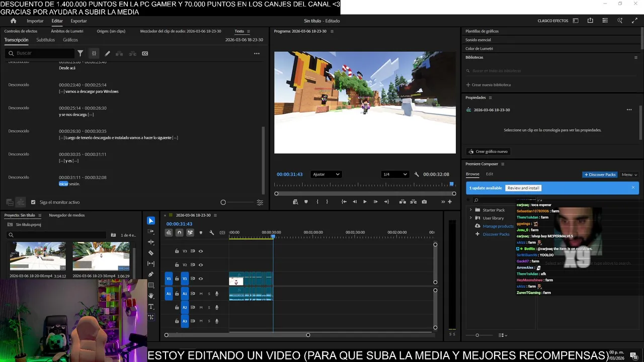Open the Premiere Composer Menu dropdown
Screen dimensions: 644x362
[x=629, y=174]
